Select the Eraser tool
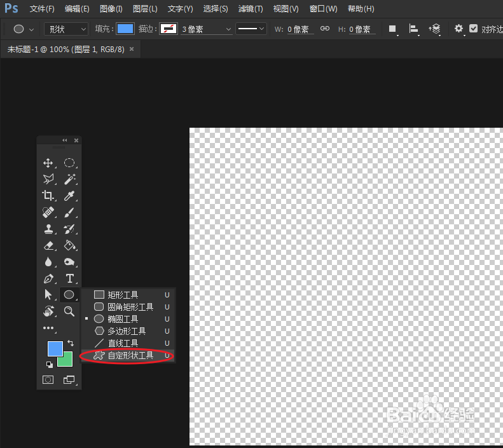503x448 pixels. click(48, 245)
